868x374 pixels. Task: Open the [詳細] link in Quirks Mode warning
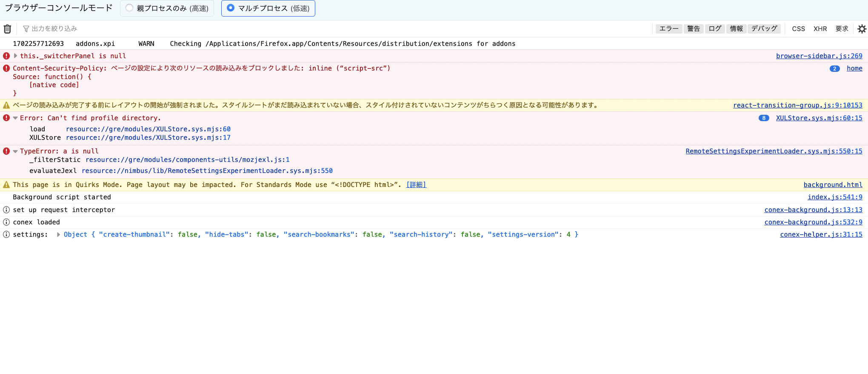(x=416, y=185)
